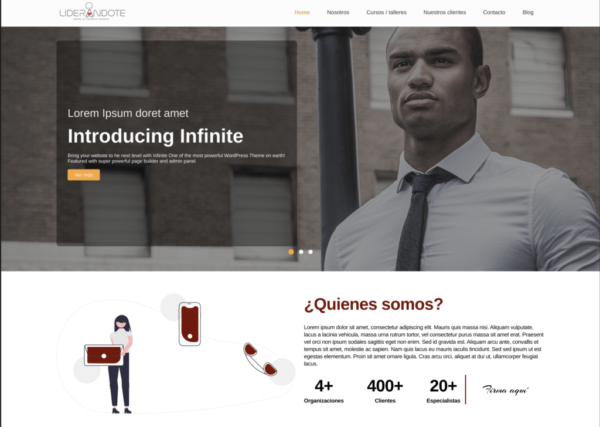This screenshot has width=600, height=427.
Task: Open the Home menu item
Action: pyautogui.click(x=302, y=12)
